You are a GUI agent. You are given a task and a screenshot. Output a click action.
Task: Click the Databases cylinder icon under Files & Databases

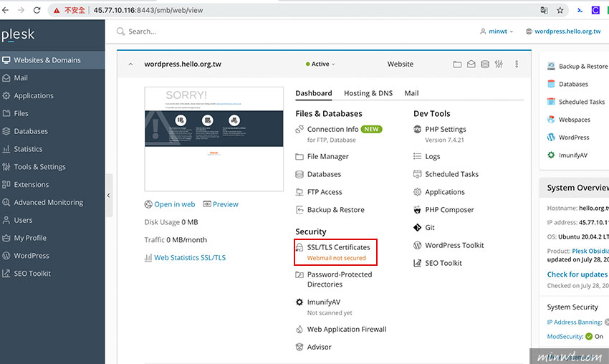[299, 174]
